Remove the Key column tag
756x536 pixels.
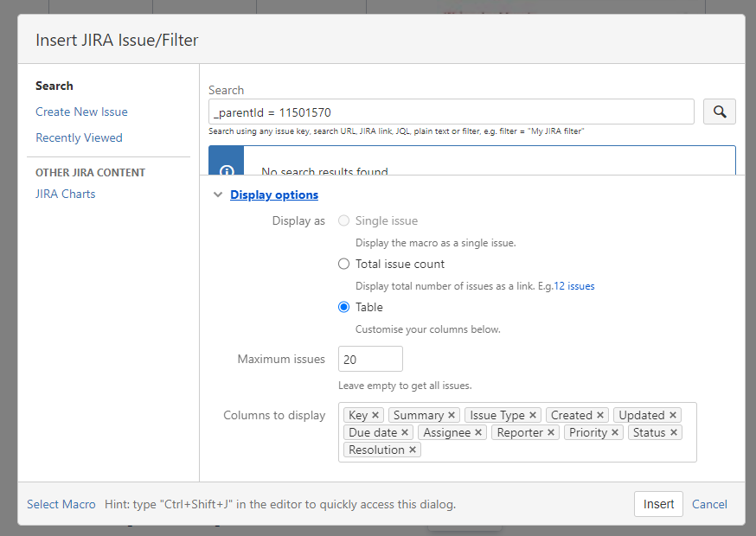coord(375,415)
